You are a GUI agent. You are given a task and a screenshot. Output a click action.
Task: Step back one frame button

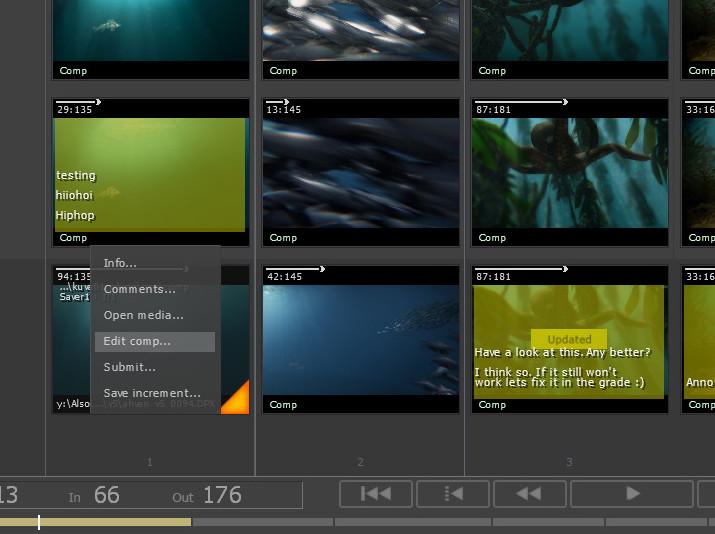point(453,494)
